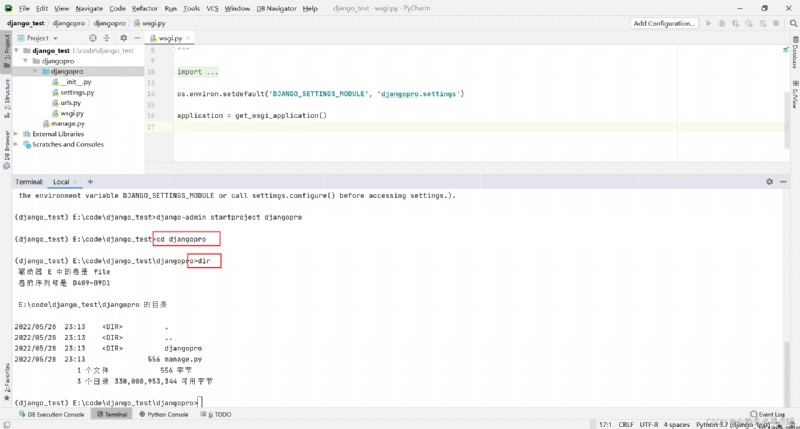This screenshot has width=800, height=429.
Task: Change the 4 spaces indent setting
Action: (x=677, y=424)
